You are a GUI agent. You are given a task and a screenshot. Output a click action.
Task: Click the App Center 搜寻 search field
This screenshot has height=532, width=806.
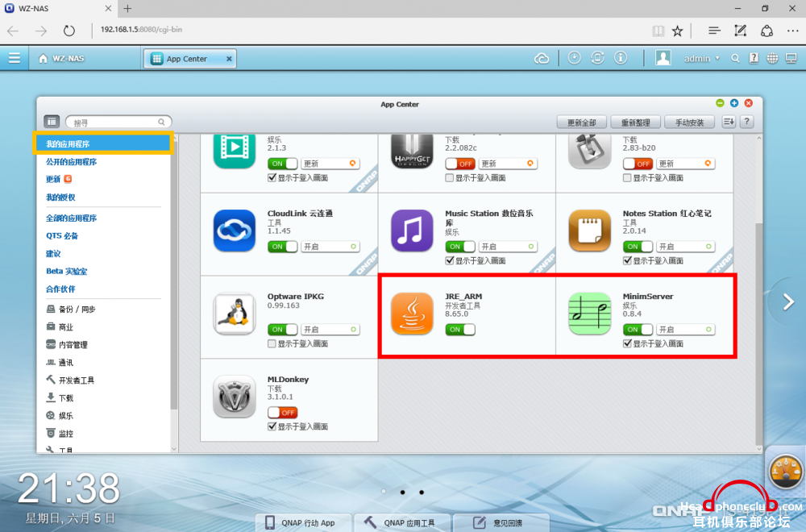pos(118,122)
